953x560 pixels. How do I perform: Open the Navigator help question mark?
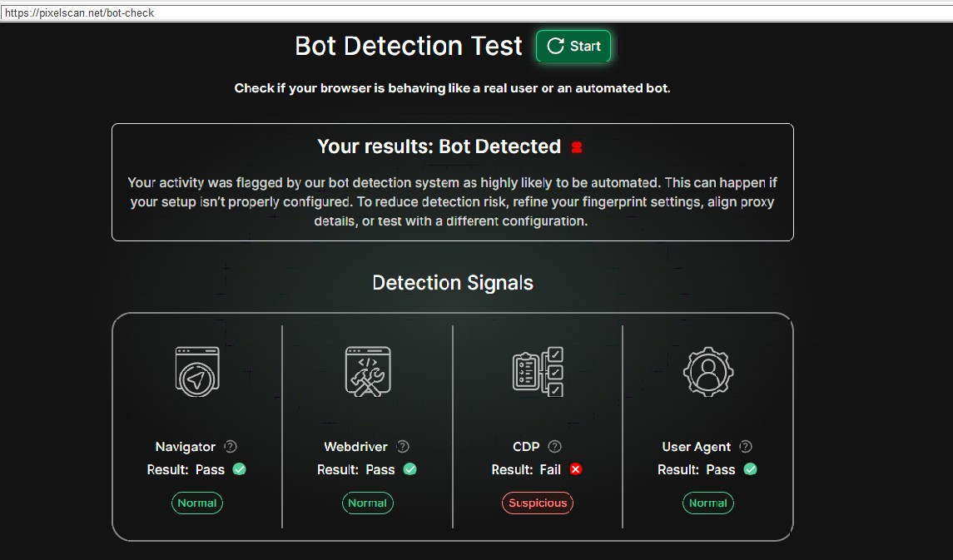coord(231,447)
